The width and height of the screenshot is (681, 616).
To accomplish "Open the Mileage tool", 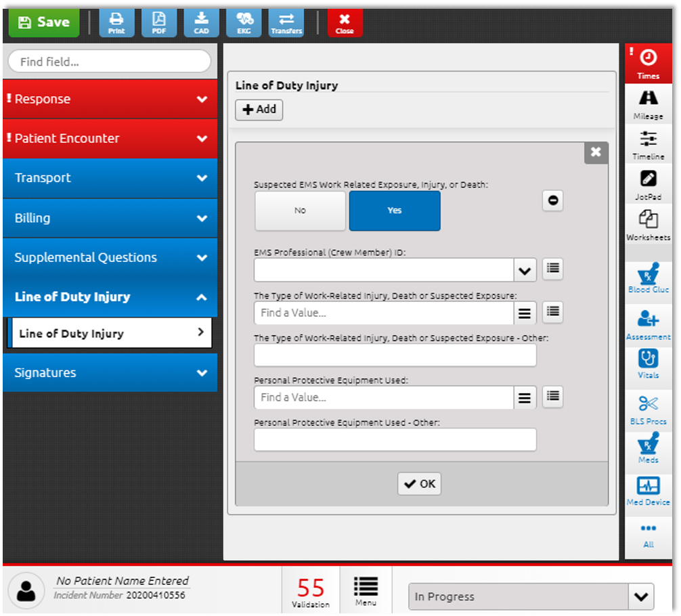I will click(648, 104).
